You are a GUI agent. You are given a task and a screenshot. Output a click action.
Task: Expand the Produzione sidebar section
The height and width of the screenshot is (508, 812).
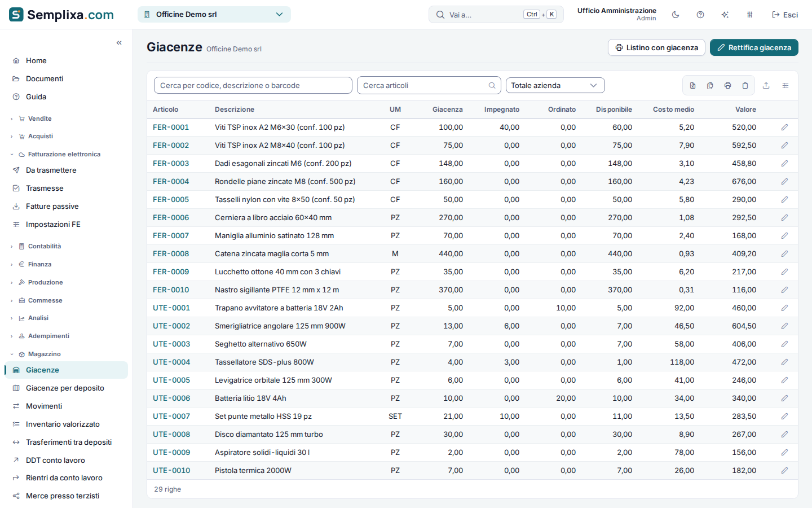coord(45,282)
